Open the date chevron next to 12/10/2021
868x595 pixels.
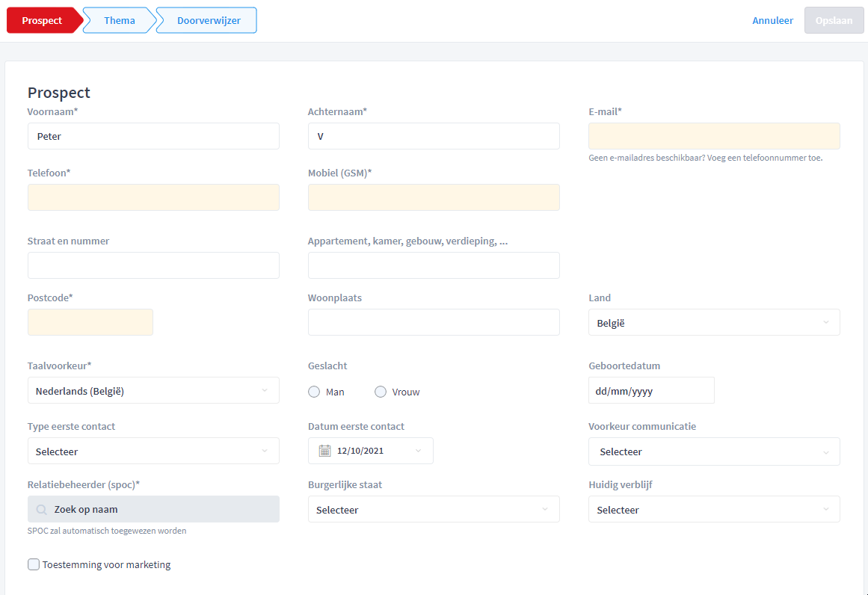pyautogui.click(x=419, y=451)
